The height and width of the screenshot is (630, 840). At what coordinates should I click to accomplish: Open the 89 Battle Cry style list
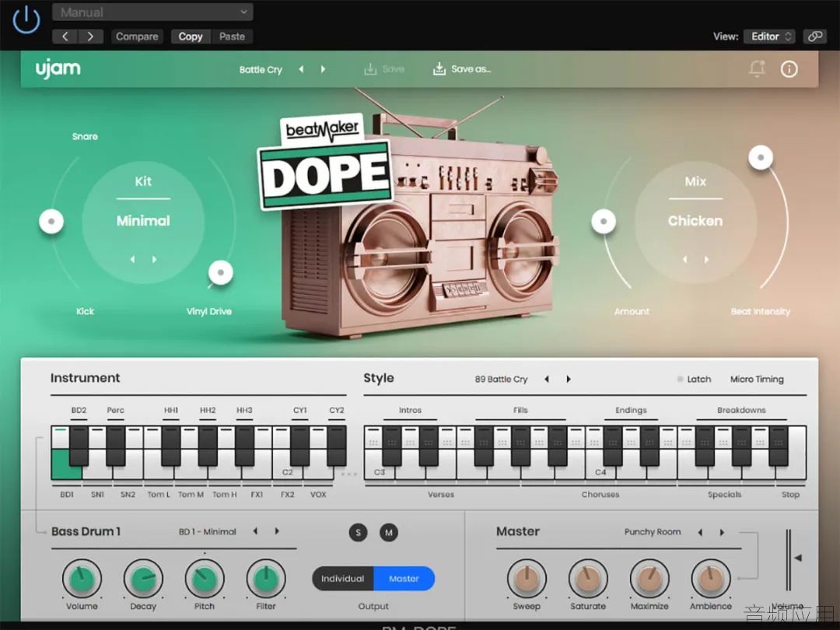tap(501, 380)
